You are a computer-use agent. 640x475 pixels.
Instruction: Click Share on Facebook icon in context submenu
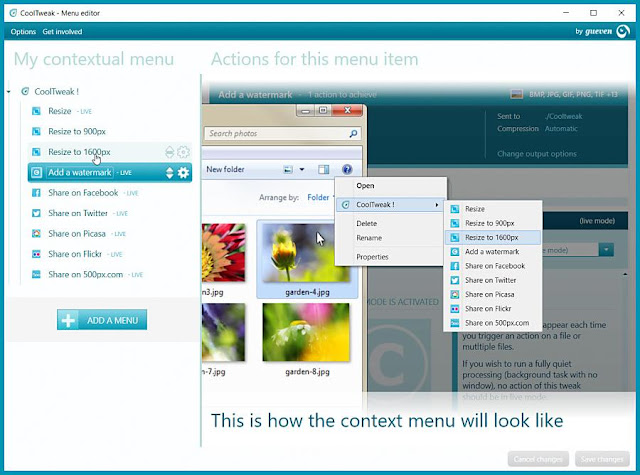coord(455,266)
